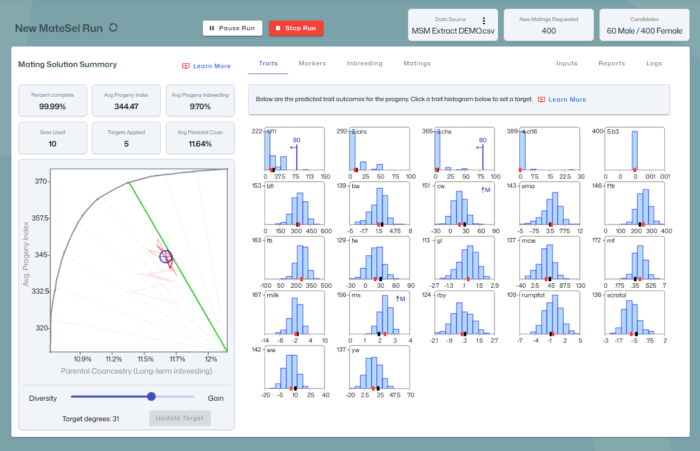Open the Matings tab
The width and height of the screenshot is (700, 451).
pyautogui.click(x=416, y=63)
